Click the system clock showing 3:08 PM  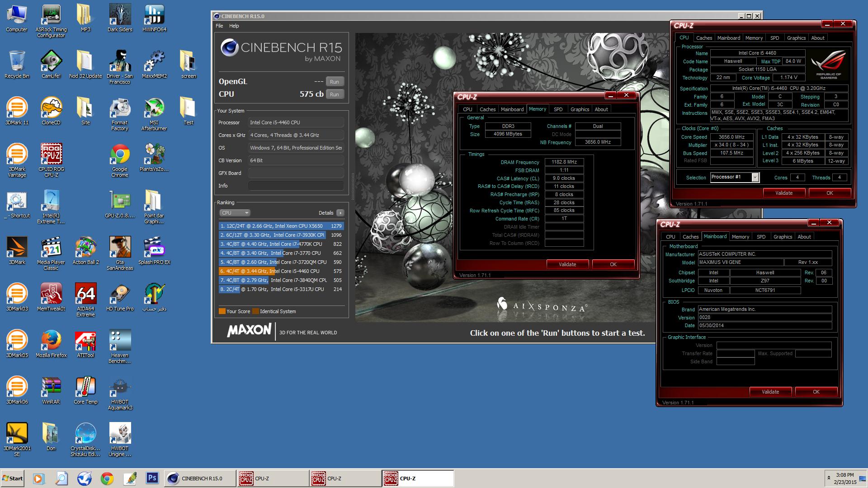845,478
